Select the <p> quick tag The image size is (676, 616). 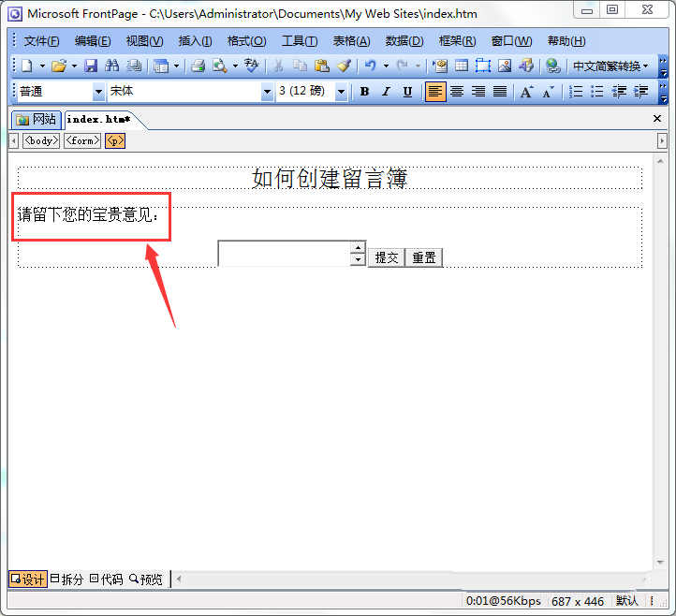(x=115, y=141)
